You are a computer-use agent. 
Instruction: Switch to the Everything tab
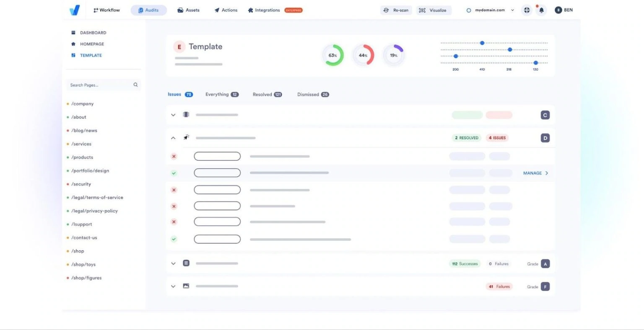[x=222, y=95]
